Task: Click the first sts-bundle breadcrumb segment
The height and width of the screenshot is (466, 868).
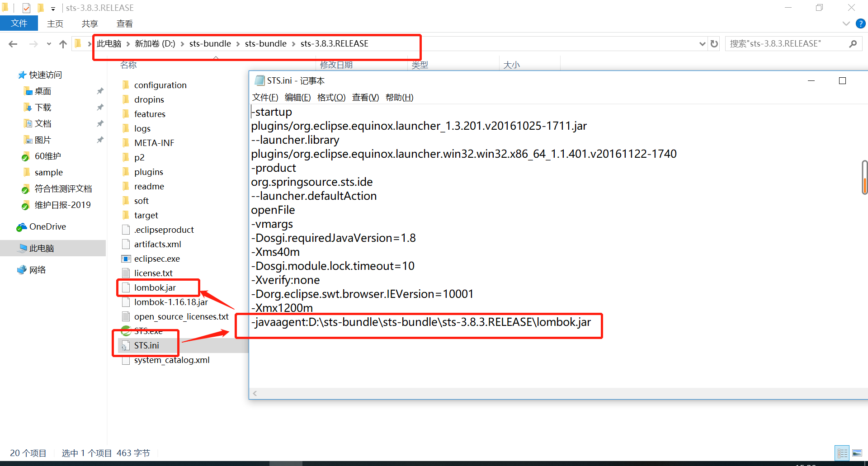Action: (210, 44)
